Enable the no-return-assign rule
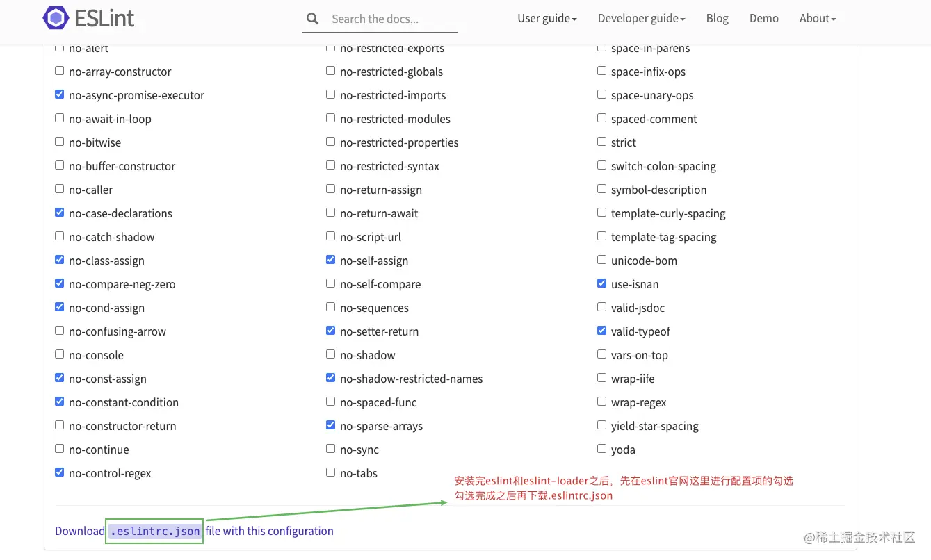 click(330, 189)
